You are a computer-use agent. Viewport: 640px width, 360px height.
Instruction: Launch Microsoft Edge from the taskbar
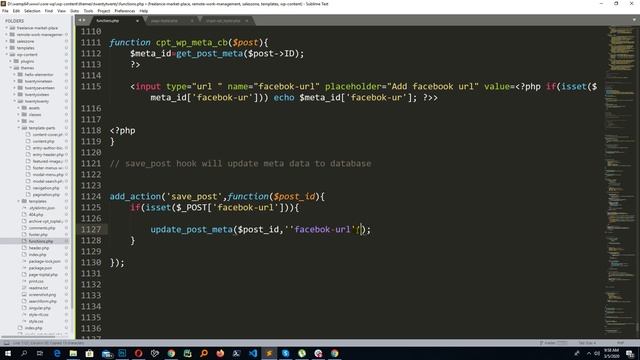57,353
